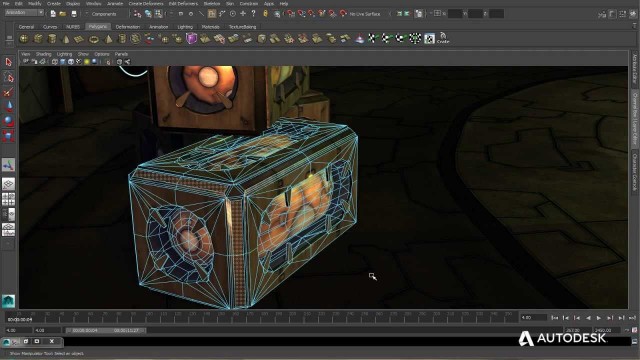
Task: Create a polygon cylinder from shelf
Action: (x=52, y=39)
